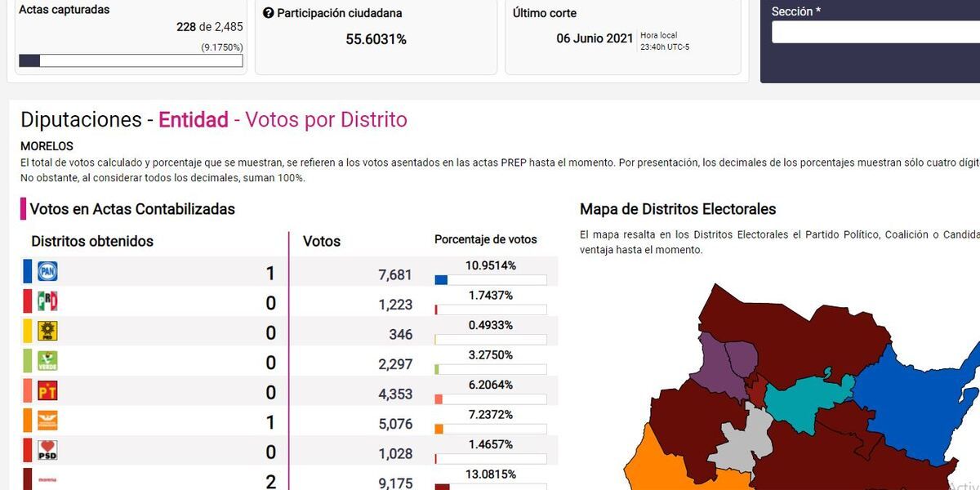Click PAN's 10.9514% percentage bar
The width and height of the screenshot is (980, 490).
coord(491,280)
